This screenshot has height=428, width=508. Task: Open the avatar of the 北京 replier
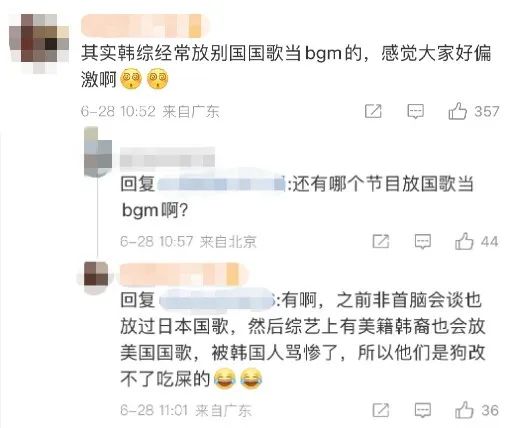point(98,152)
